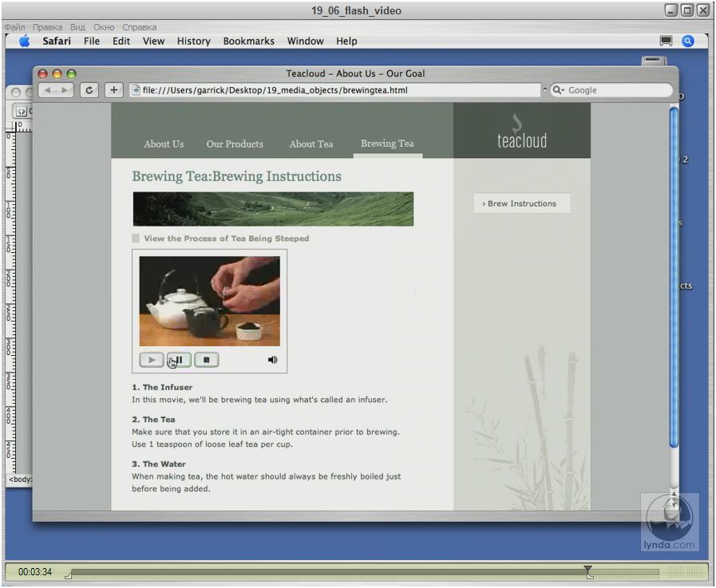
Task: Click the teacloud logo
Action: pos(522,132)
